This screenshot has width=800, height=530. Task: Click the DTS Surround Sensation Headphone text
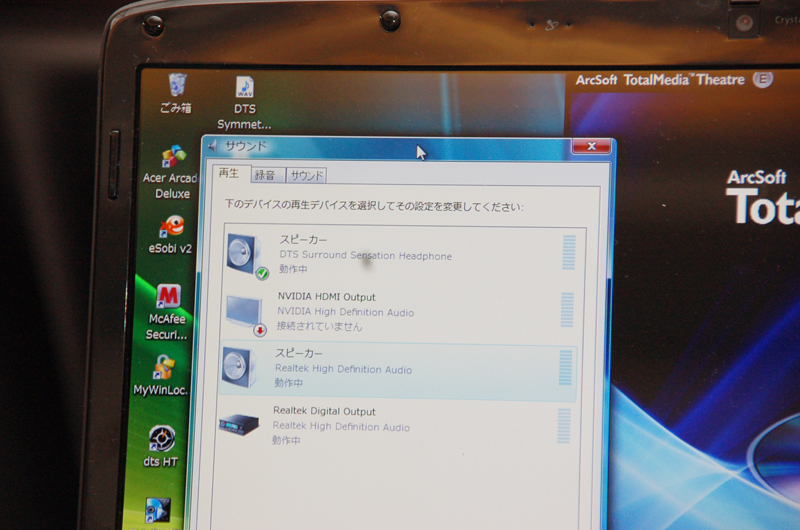365,255
